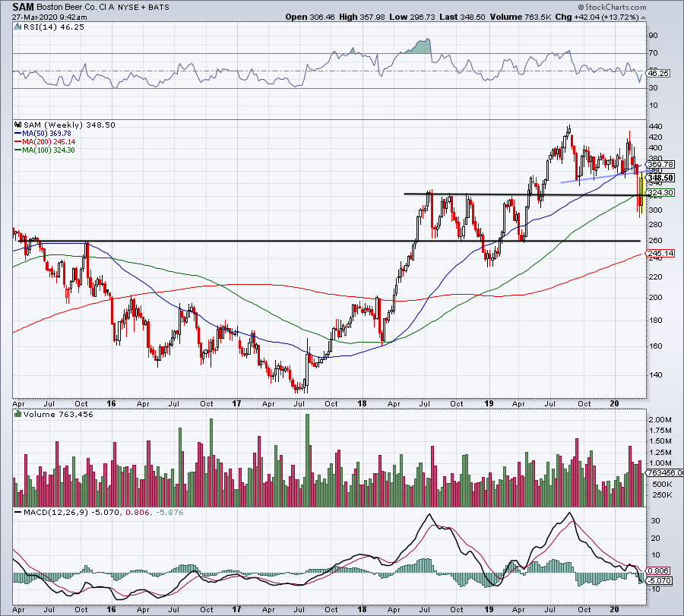This screenshot has height=616, width=684.
Task: Click year label 17 on the bottom MACD time axis
Action: coord(236,609)
